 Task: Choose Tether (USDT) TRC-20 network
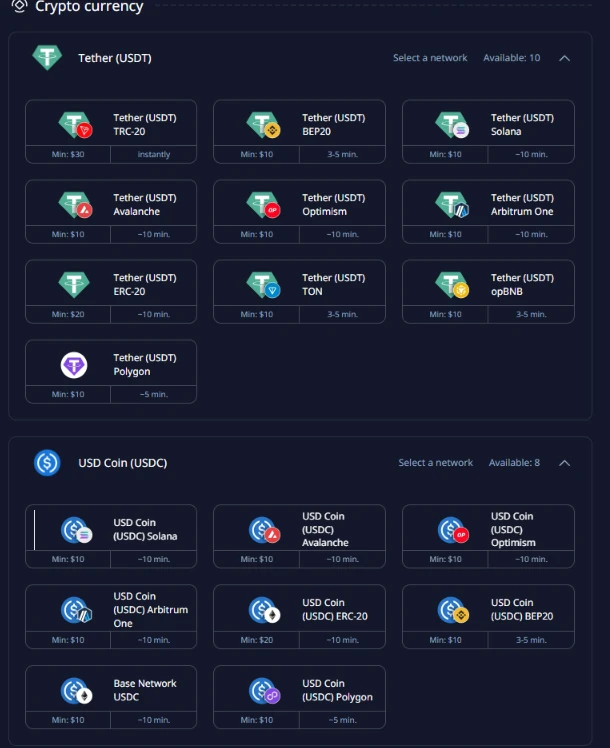111,132
